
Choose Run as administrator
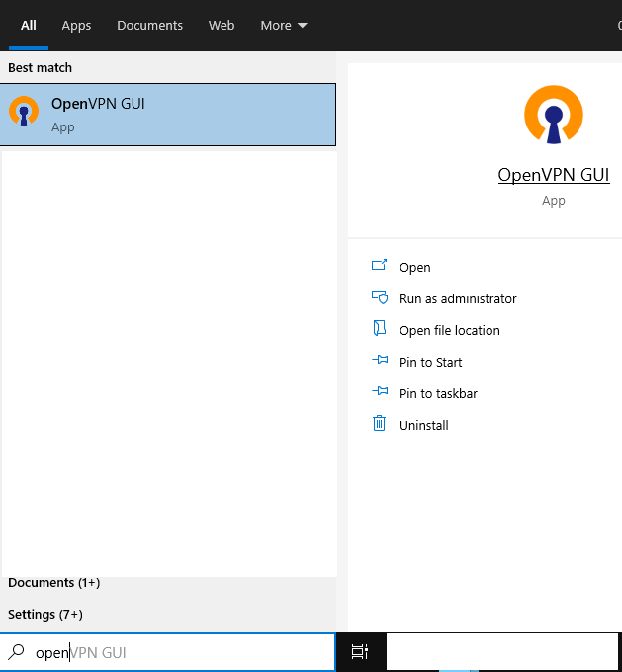[x=458, y=298]
